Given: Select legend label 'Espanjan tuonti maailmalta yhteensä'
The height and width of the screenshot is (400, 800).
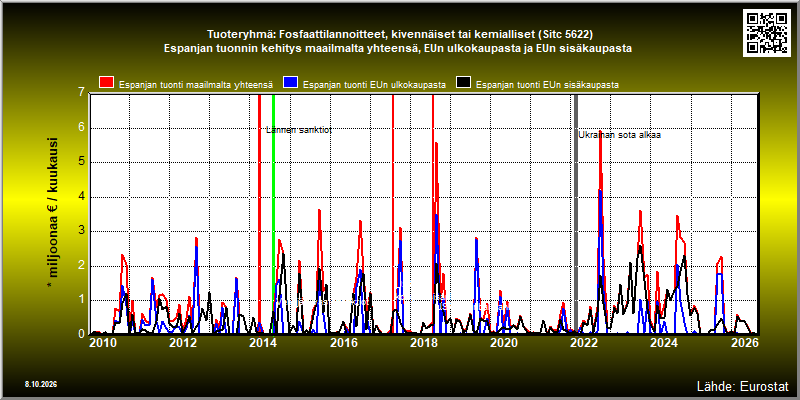Looking at the screenshot, I should pos(196,85).
